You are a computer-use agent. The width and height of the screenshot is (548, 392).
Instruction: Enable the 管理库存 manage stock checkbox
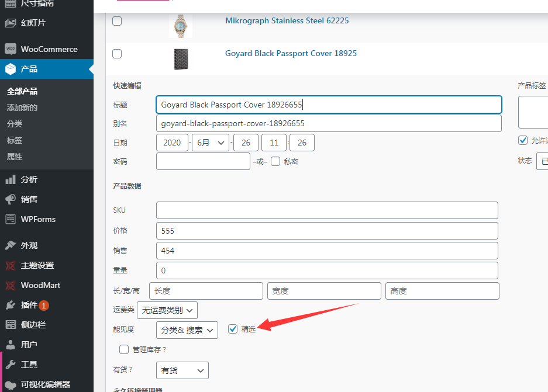pos(124,349)
